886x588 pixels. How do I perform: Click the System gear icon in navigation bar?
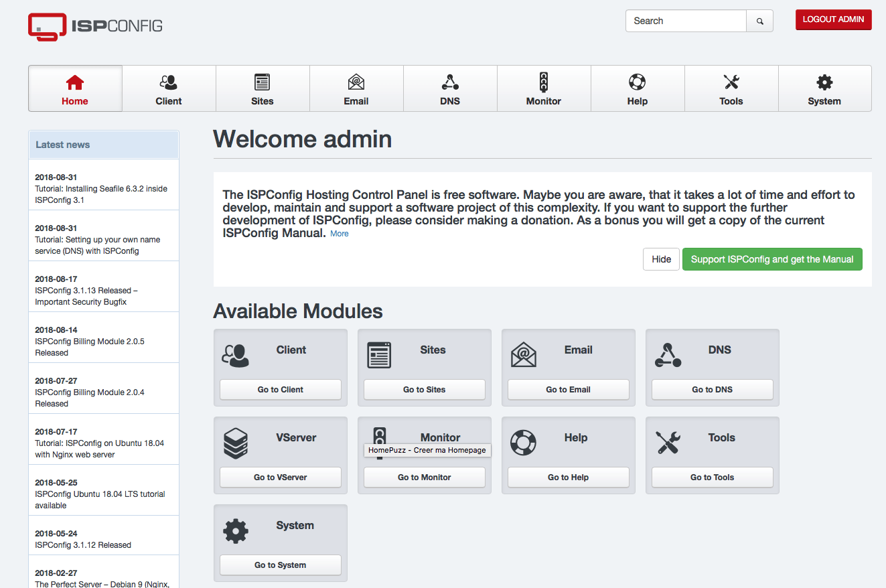tap(824, 82)
